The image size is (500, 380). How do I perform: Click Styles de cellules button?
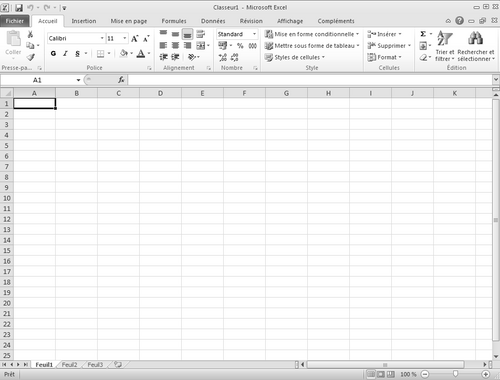295,57
